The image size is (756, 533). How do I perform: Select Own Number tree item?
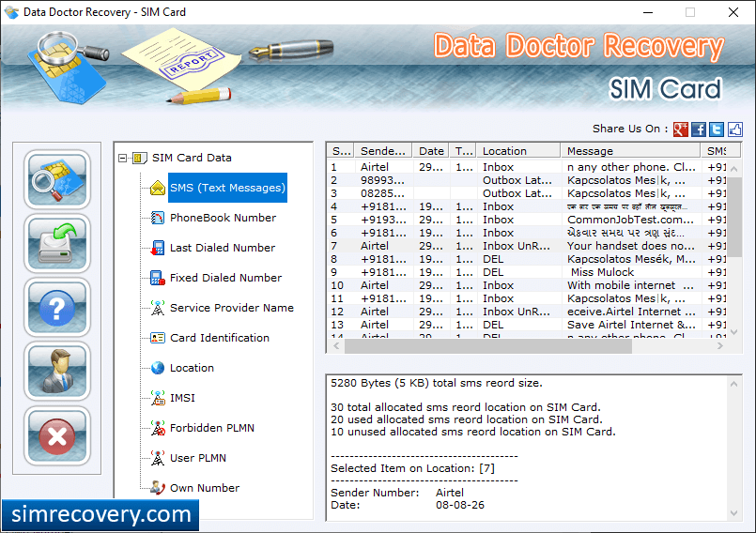pos(205,488)
